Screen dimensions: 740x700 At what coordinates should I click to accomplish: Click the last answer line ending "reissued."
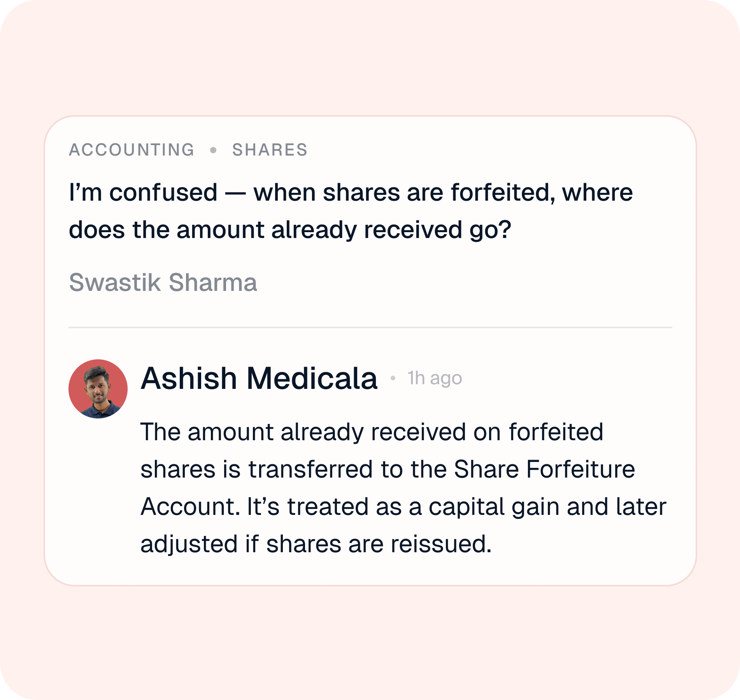pos(316,544)
